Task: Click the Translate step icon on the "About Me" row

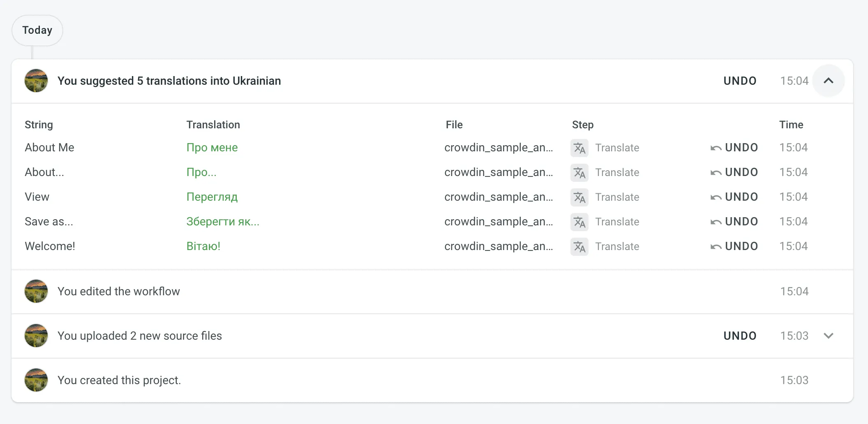Action: coord(579,148)
